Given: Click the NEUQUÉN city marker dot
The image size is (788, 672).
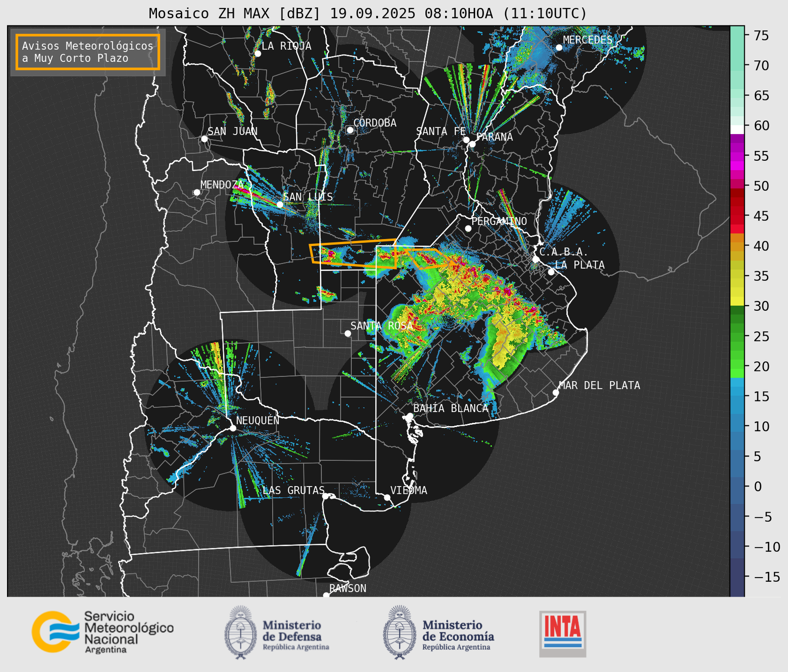Looking at the screenshot, I should [x=233, y=428].
